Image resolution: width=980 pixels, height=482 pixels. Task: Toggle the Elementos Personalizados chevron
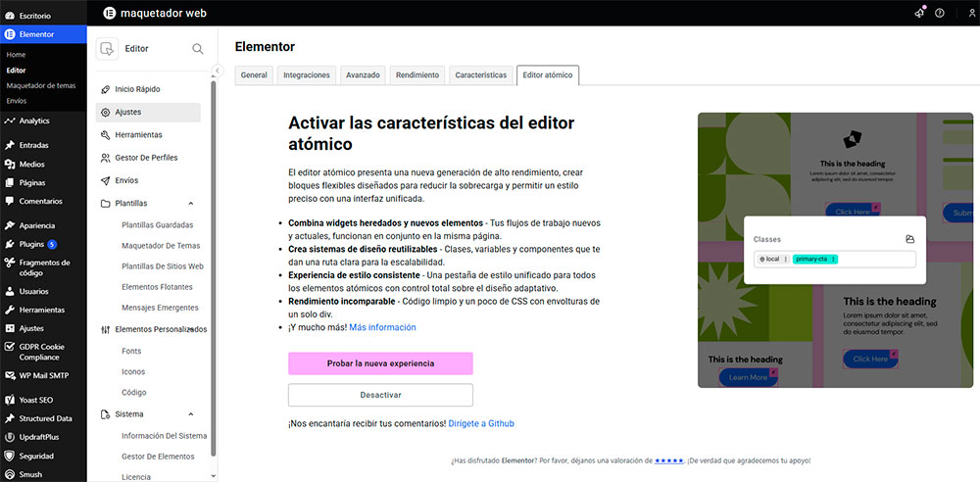tap(191, 329)
